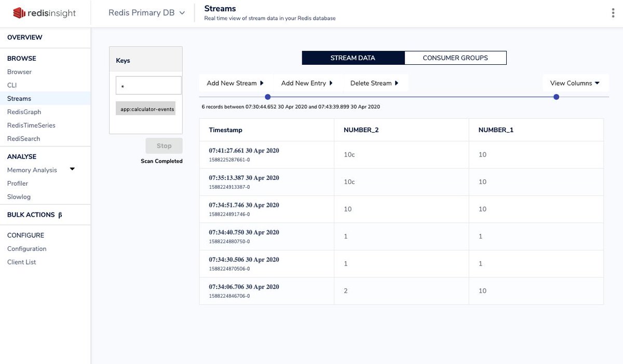Screen dimensions: 623x364
Task: Open the Add New Entry expander
Action: 307,83
